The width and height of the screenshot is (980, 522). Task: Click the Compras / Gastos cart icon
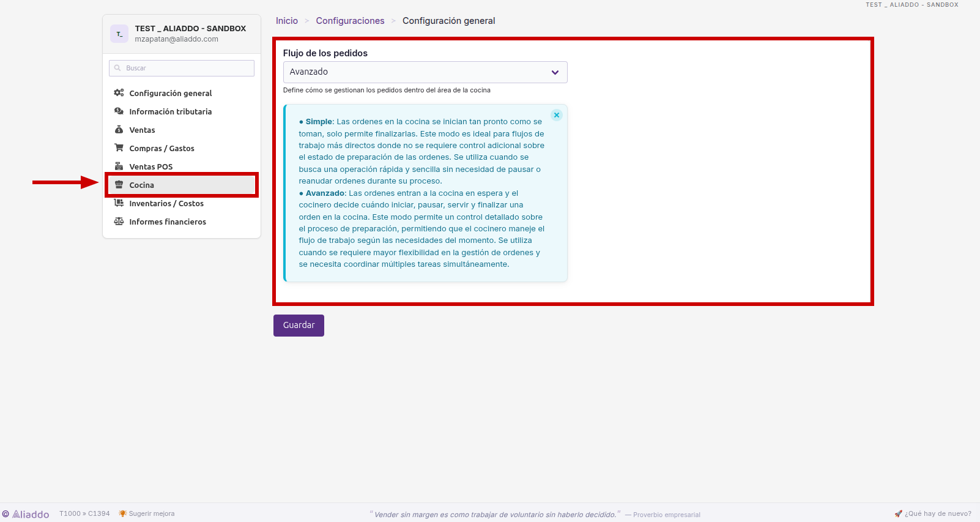(119, 147)
